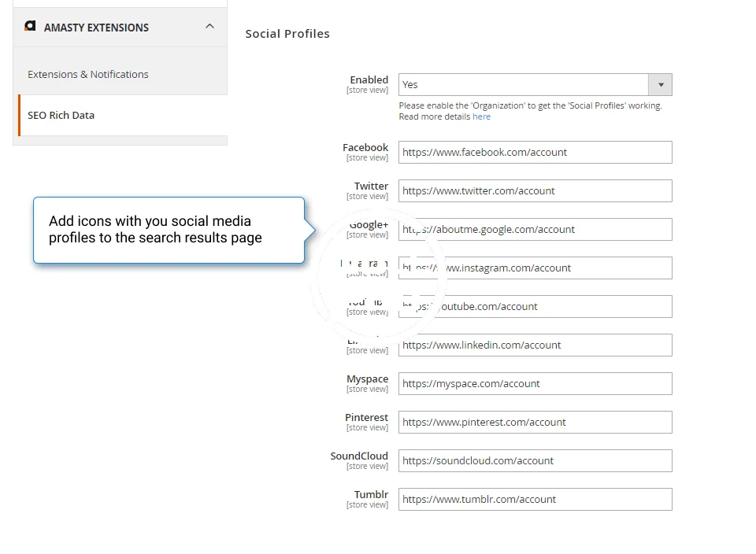This screenshot has height=554, width=756.
Task: Click the social media icons tooltip
Action: pyautogui.click(x=168, y=230)
